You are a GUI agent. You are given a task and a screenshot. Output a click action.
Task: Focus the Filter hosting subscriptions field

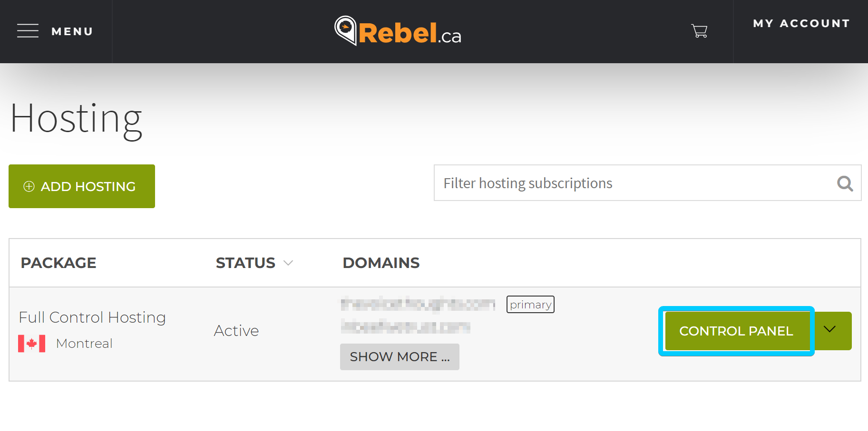[x=647, y=183]
